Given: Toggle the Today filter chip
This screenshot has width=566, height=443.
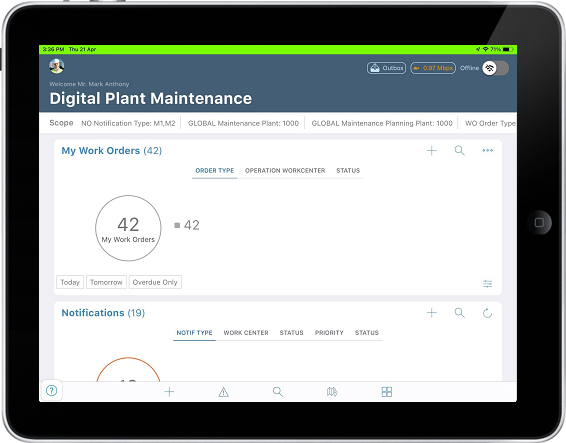Looking at the screenshot, I should (70, 282).
